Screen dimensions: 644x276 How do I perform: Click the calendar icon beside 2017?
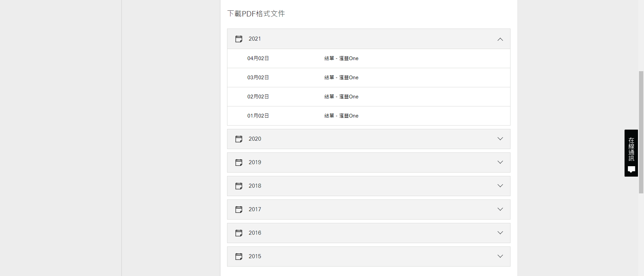(x=239, y=210)
